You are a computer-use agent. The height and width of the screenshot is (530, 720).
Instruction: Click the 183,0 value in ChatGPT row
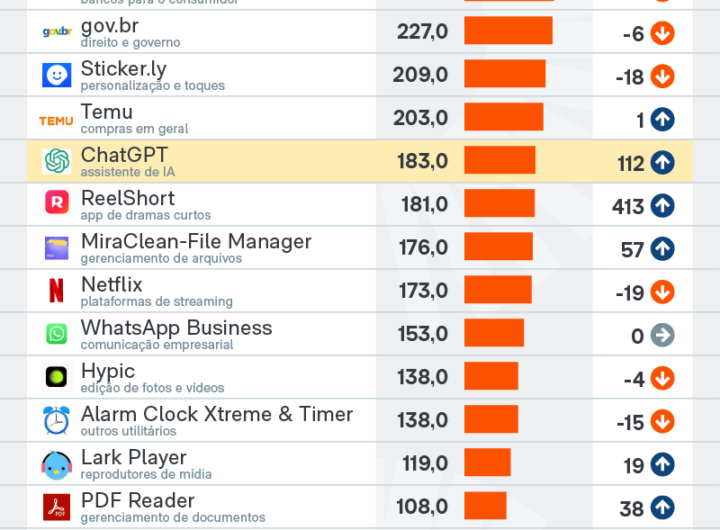click(422, 162)
